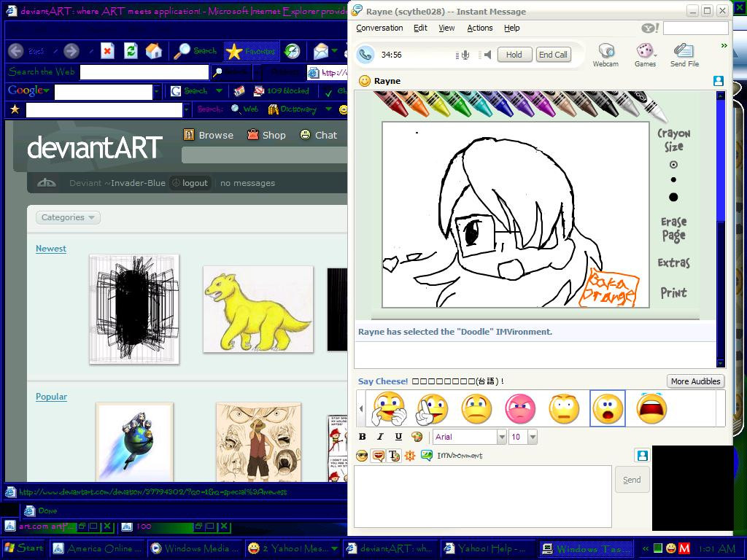Click the Back arrow in Internet Explorer

coord(16,51)
